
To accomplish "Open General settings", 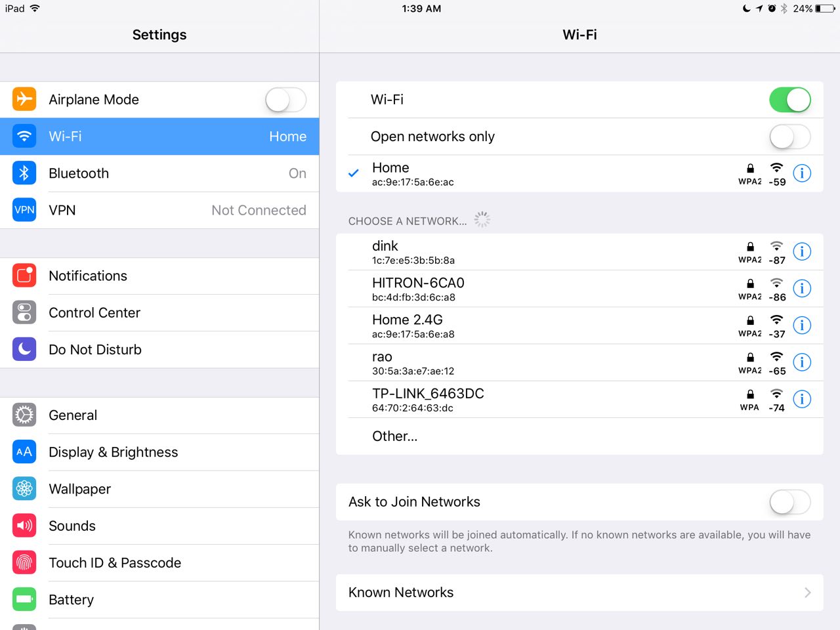I will 159,415.
